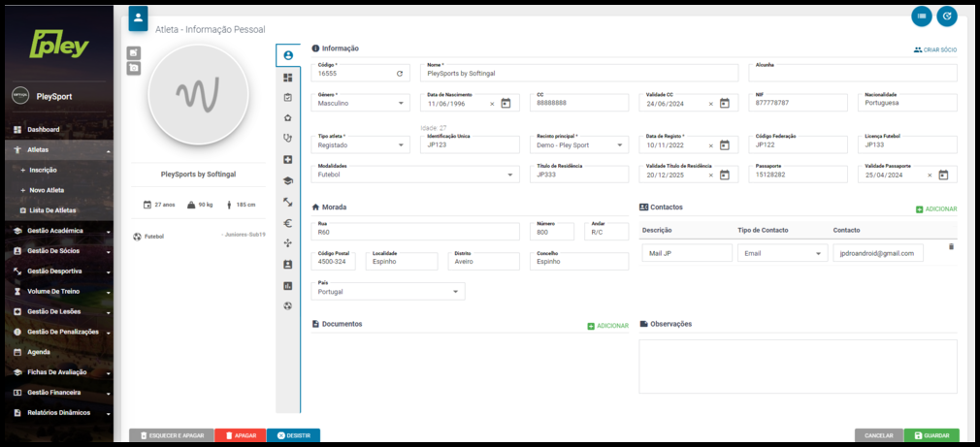The image size is (980, 447).
Task: Click into the Observações text area
Action: click(798, 366)
